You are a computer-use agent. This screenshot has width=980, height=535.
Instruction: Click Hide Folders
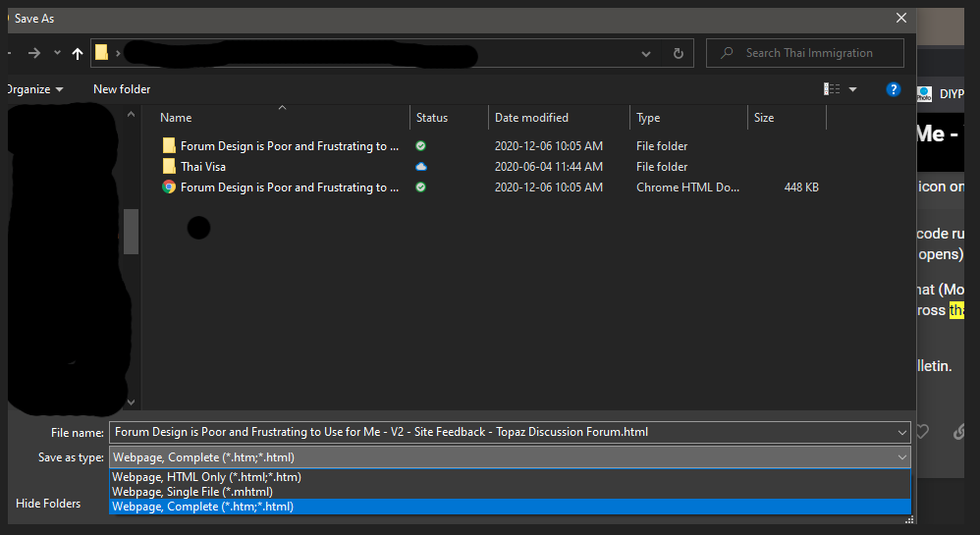pyautogui.click(x=48, y=504)
